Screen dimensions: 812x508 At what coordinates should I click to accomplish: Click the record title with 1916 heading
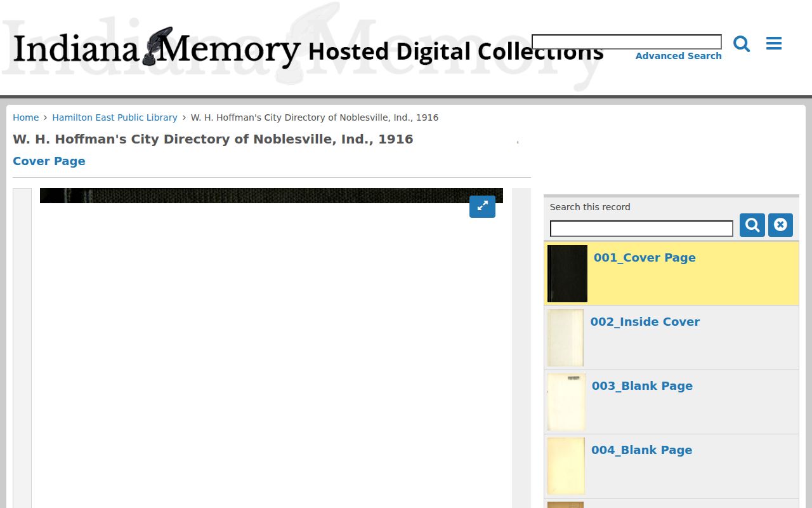coord(213,139)
